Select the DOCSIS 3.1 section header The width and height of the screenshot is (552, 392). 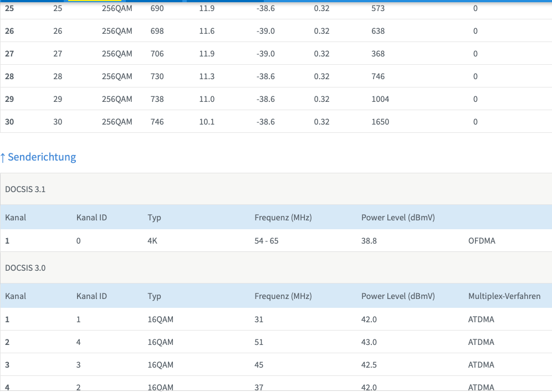[25, 189]
